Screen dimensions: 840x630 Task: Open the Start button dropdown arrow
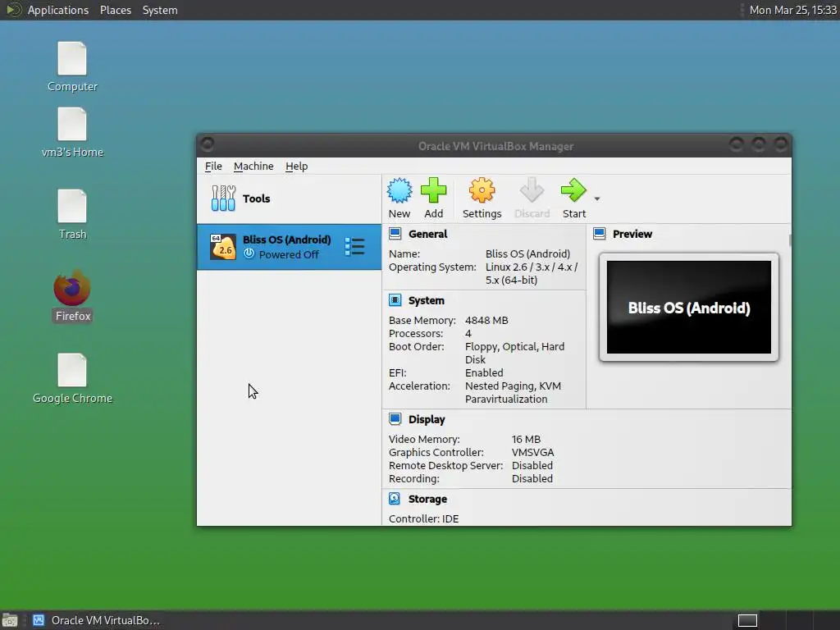point(597,199)
